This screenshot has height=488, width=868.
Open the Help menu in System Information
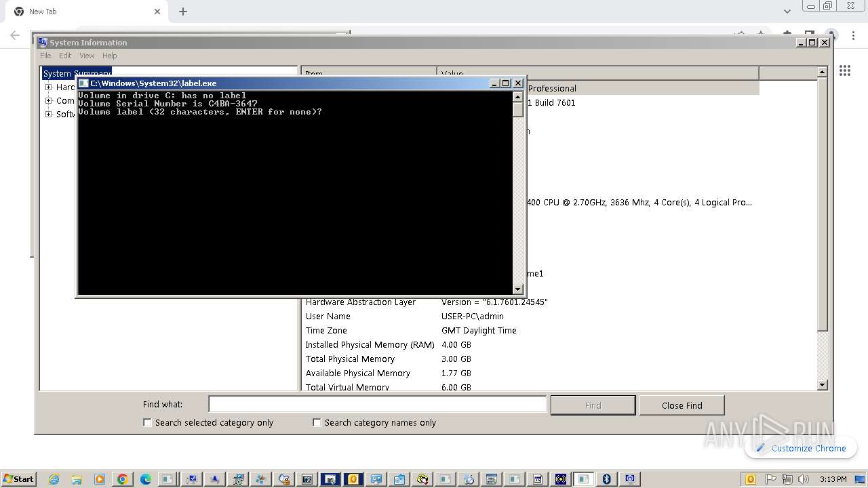pyautogui.click(x=109, y=56)
